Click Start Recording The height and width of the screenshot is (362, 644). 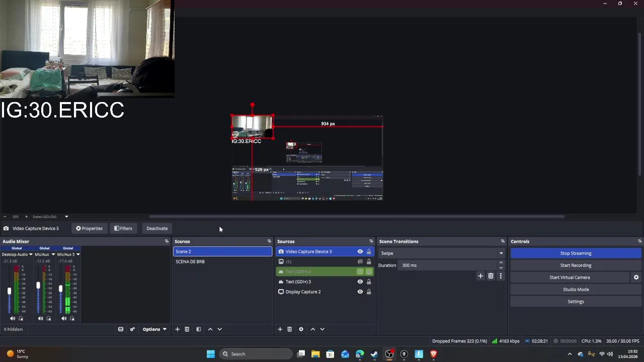(576, 265)
